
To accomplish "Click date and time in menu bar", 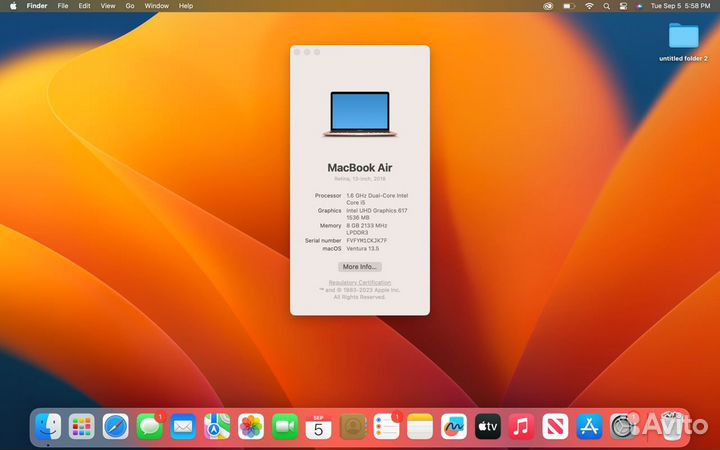I will (680, 6).
